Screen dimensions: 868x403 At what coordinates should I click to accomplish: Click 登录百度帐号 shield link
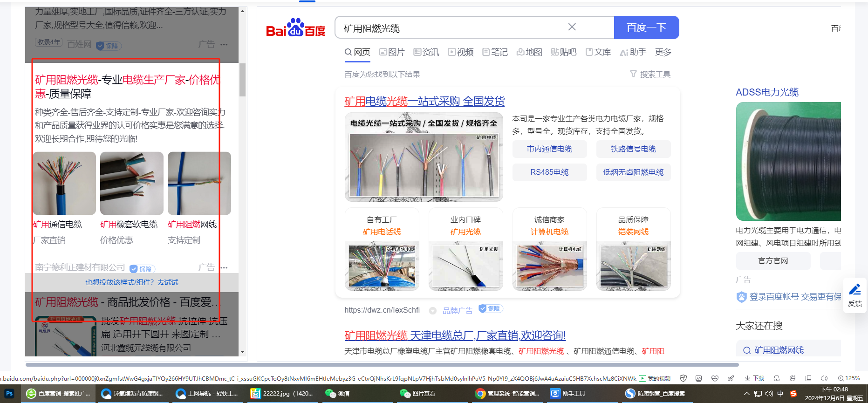pyautogui.click(x=789, y=297)
